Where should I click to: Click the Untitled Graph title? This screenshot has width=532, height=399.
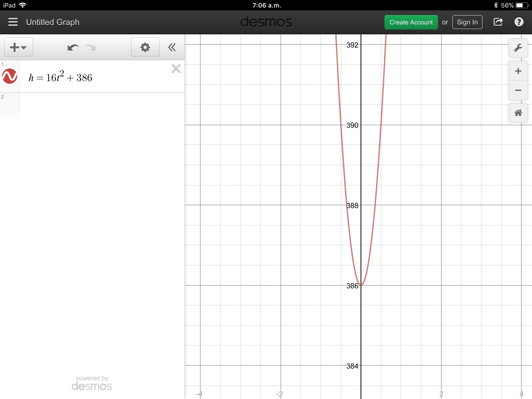click(x=53, y=22)
